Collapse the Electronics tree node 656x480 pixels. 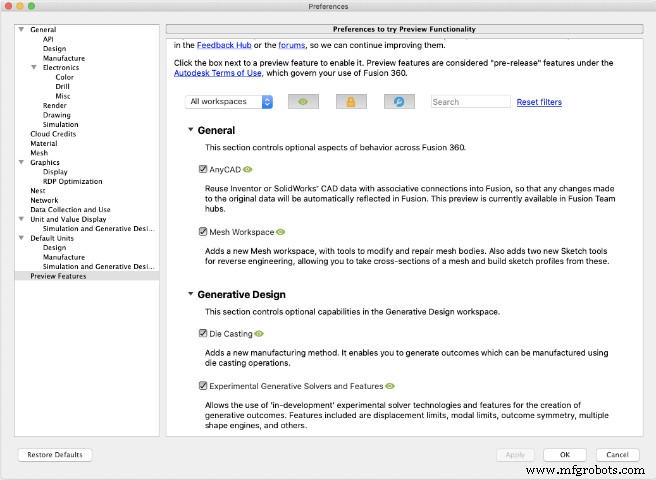click(x=34, y=67)
